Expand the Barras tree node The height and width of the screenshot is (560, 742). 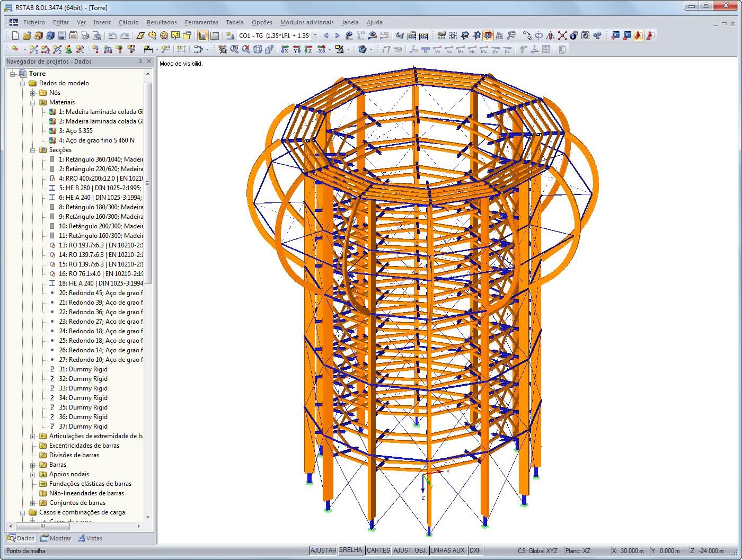33,465
